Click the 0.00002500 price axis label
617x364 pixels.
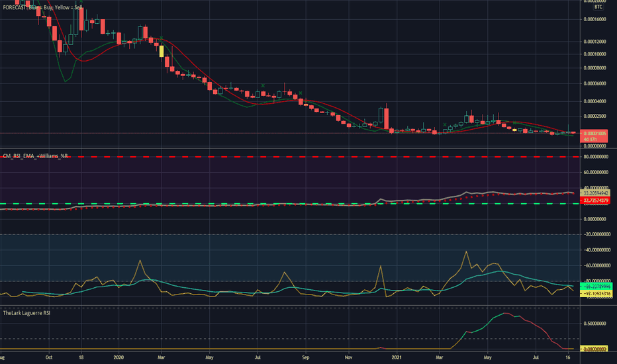point(594,116)
